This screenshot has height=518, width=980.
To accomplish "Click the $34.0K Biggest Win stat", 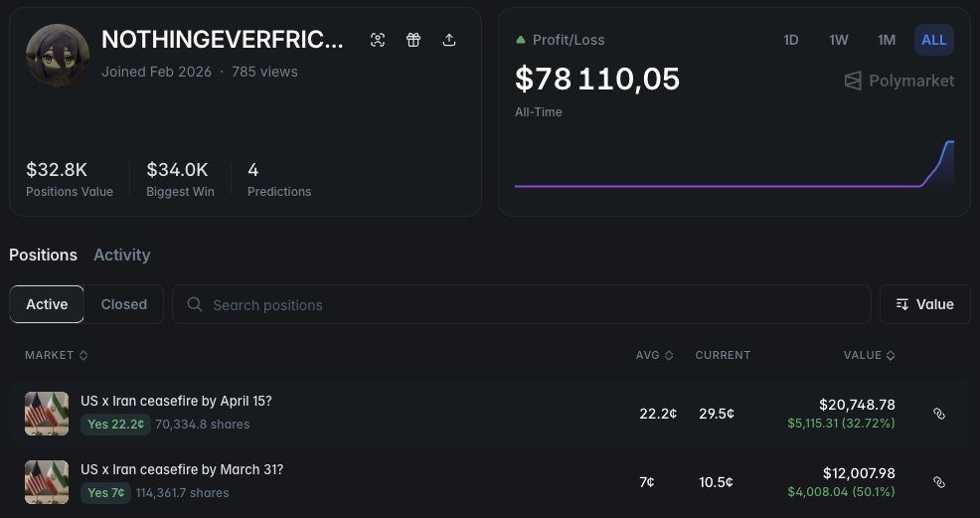I will click(x=180, y=179).
